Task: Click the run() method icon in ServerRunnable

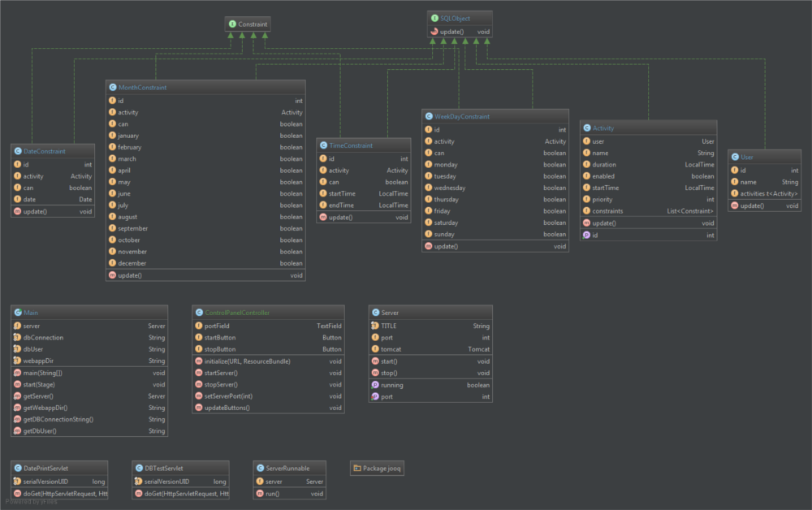Action: [x=260, y=494]
